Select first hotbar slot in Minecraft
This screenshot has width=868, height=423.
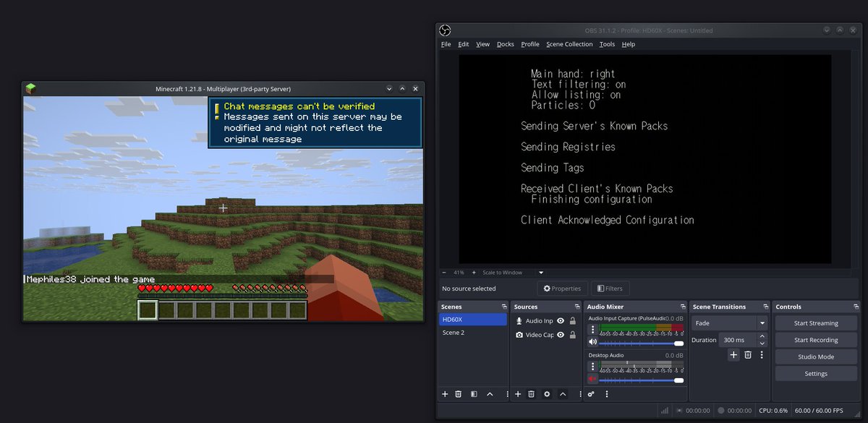click(x=148, y=310)
